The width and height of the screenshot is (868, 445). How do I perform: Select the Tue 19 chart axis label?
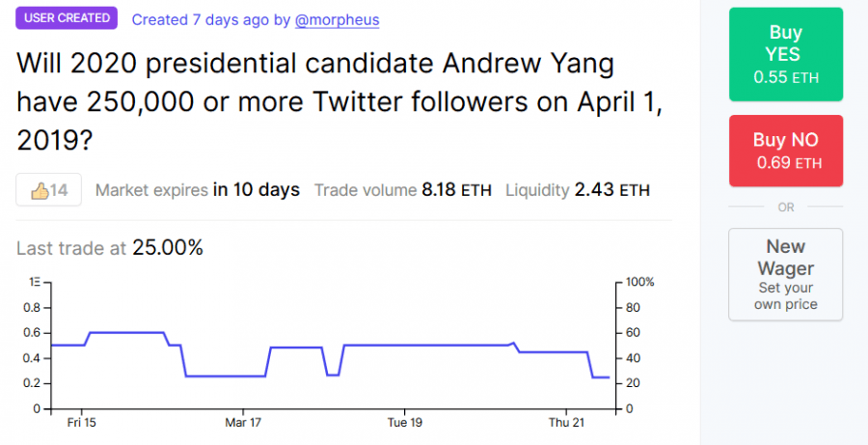click(x=405, y=423)
